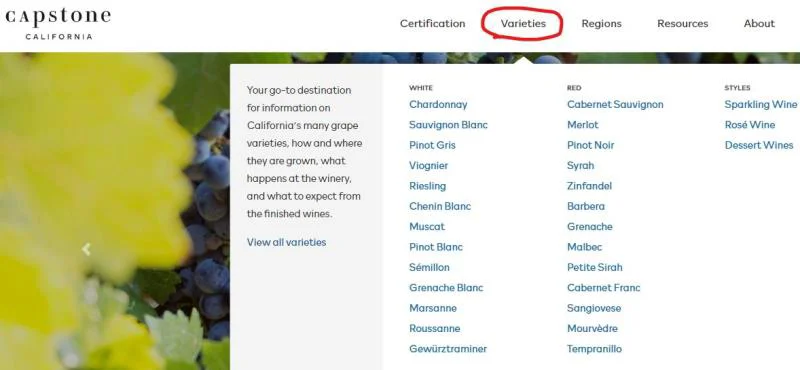Go to the Pinot Noir variety
Screen dimensions: 800x370
pos(590,145)
